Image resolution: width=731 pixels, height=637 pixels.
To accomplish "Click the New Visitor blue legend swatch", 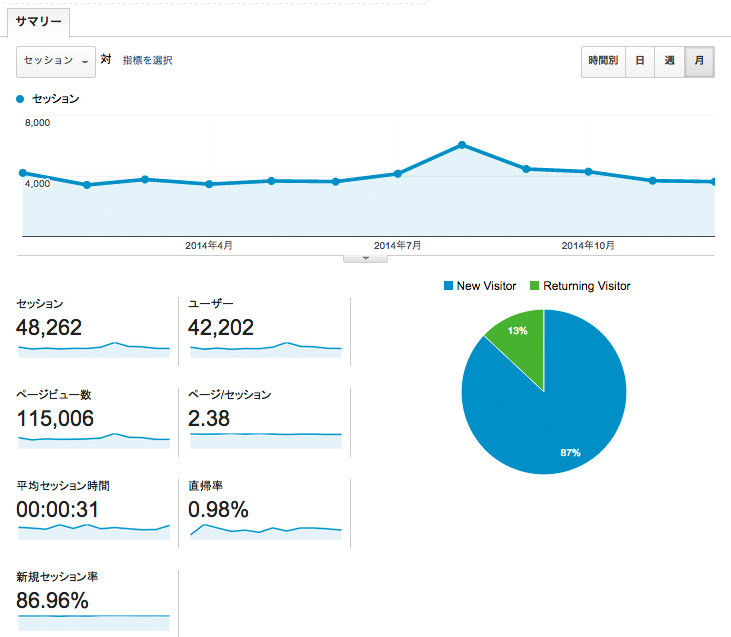I will pyautogui.click(x=448, y=285).
